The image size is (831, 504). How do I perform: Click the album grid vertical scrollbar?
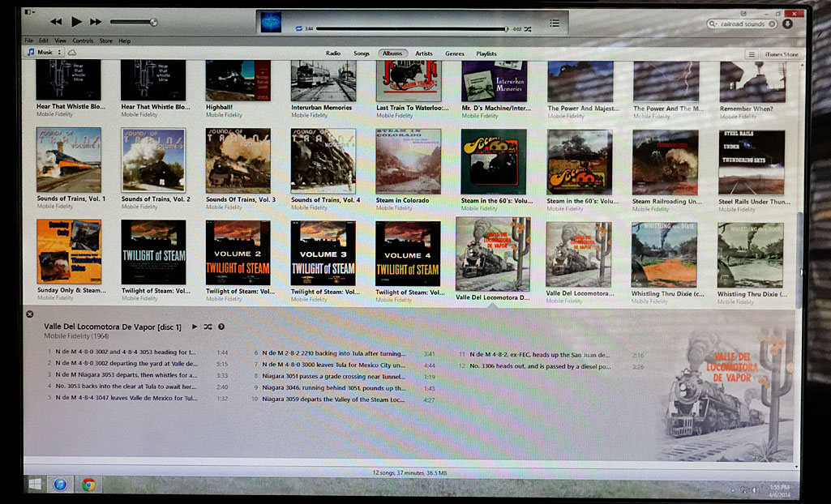pyautogui.click(x=799, y=259)
